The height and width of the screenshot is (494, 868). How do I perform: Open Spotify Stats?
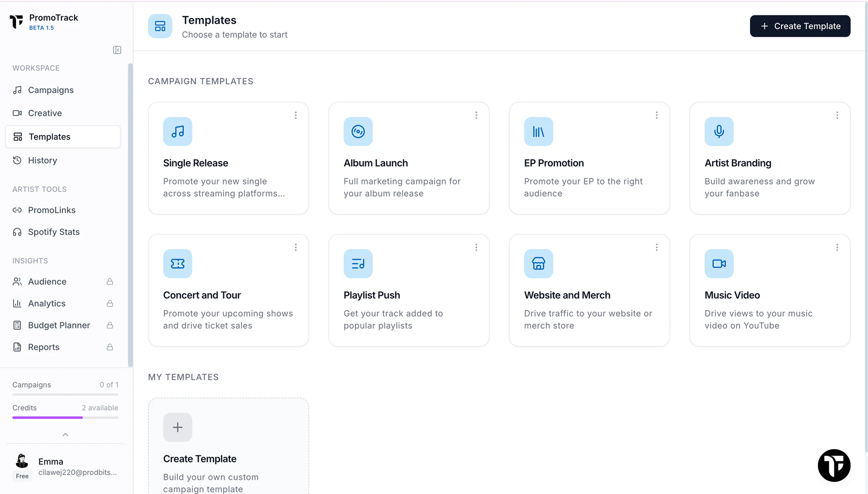click(63, 232)
